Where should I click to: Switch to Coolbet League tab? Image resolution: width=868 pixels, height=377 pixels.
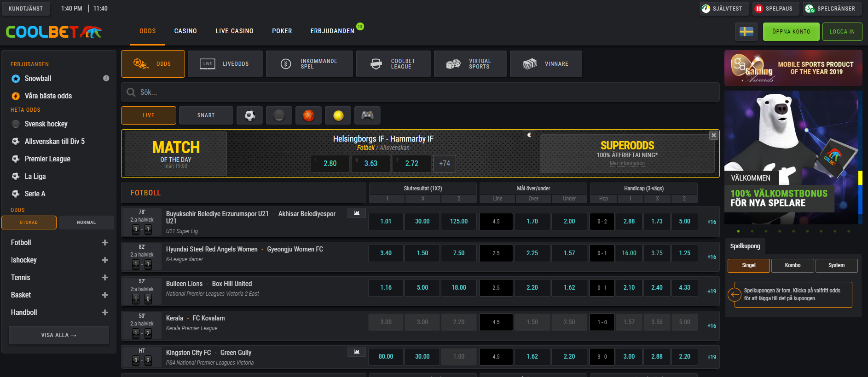tap(393, 64)
